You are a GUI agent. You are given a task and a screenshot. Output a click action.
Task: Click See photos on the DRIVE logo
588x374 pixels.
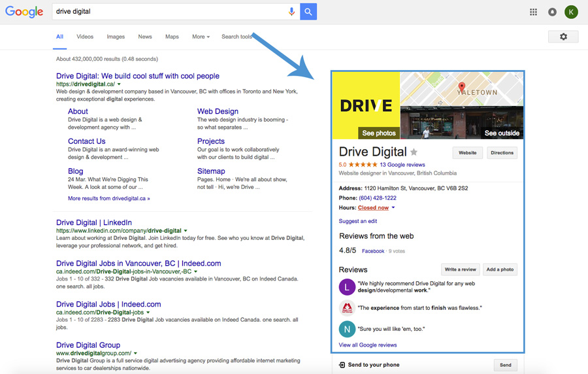pos(379,133)
